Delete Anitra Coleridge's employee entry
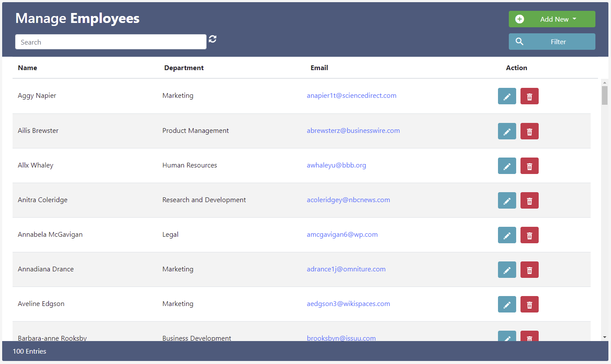Image resolution: width=611 pixels, height=364 pixels. 529,200
